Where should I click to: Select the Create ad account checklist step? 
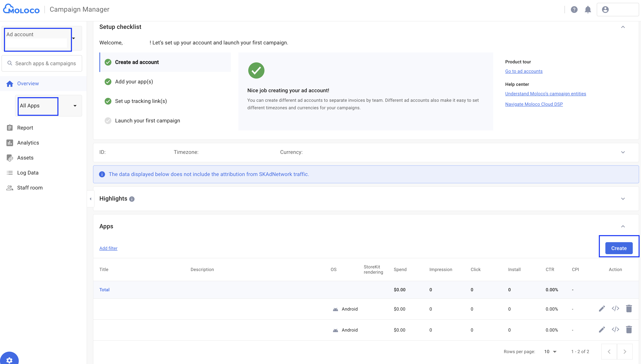coord(137,62)
